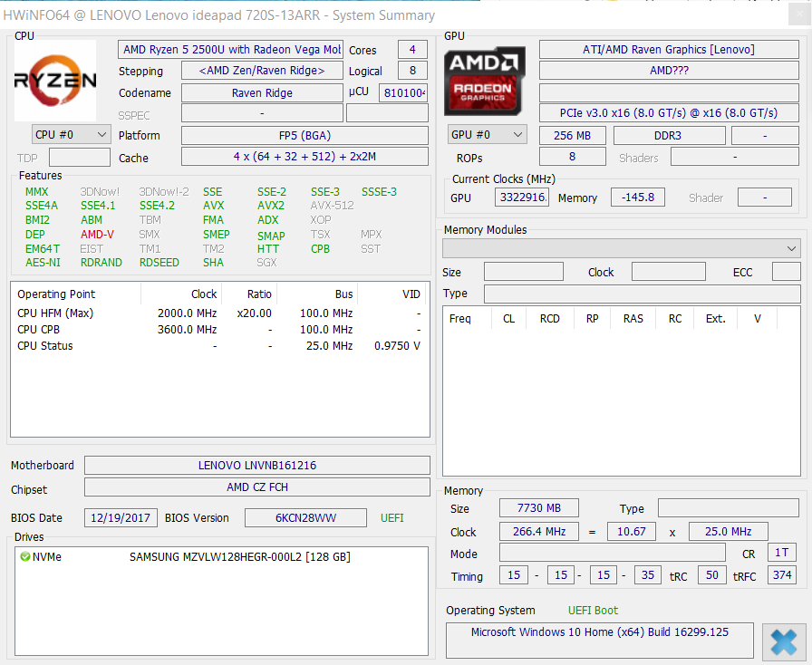Viewport: 812px width, 665px height.
Task: Click the green NVMe drive status icon
Action: coord(24,557)
